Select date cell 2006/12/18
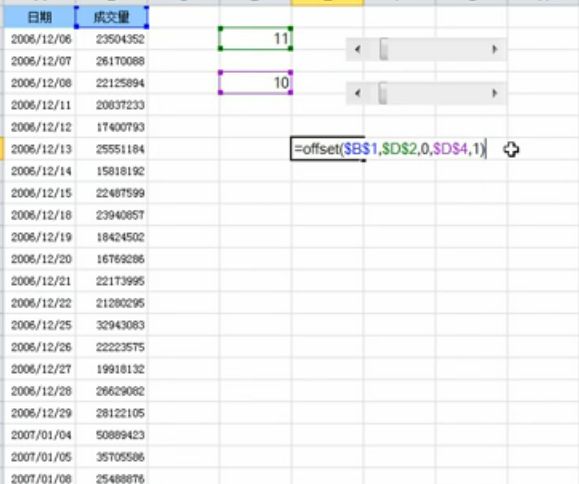579x484 pixels. [40, 215]
